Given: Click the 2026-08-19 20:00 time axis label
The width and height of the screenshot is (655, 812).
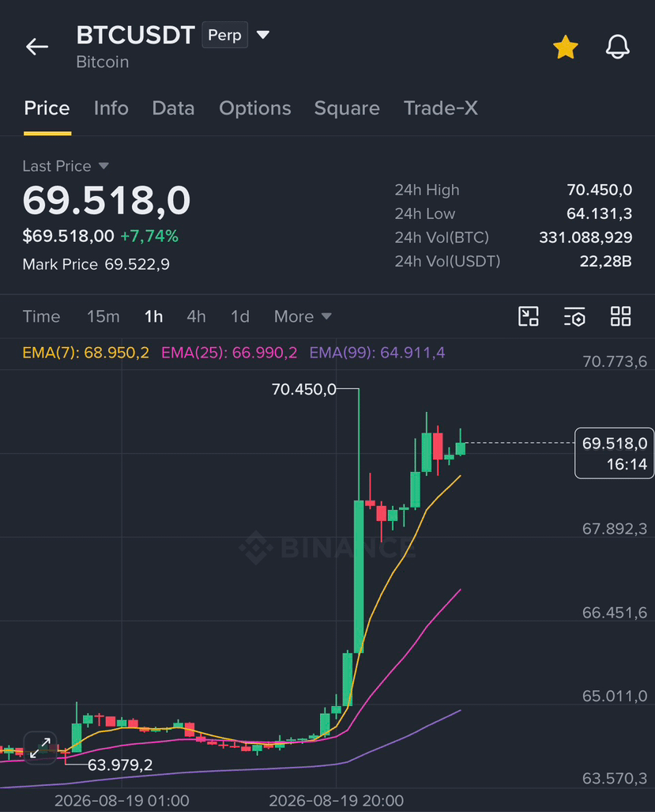Looking at the screenshot, I should coord(337,801).
